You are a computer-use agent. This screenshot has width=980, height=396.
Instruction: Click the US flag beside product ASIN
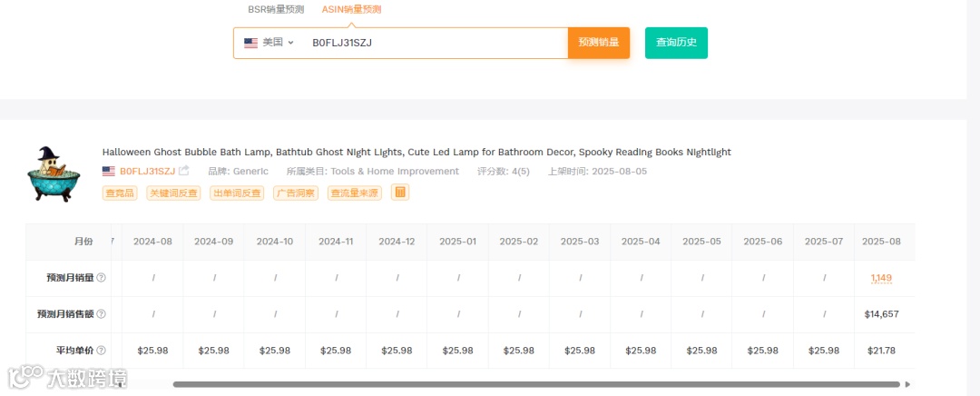[109, 171]
